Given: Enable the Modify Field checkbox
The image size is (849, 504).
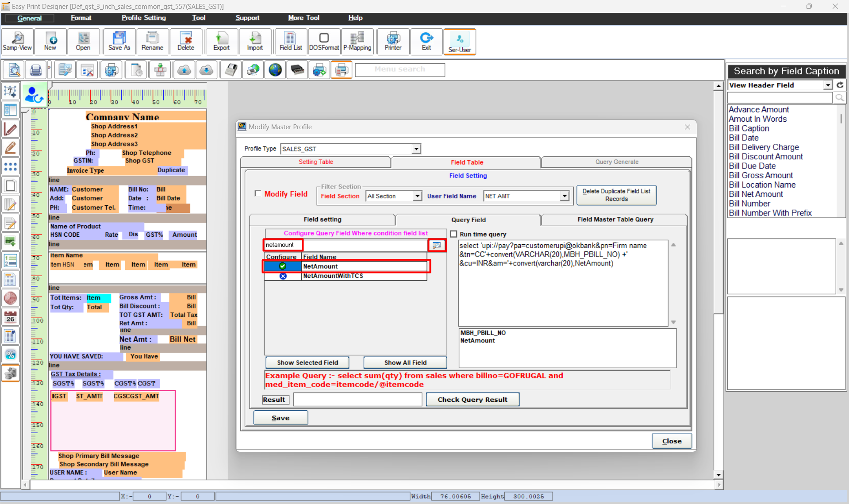Looking at the screenshot, I should 258,193.
